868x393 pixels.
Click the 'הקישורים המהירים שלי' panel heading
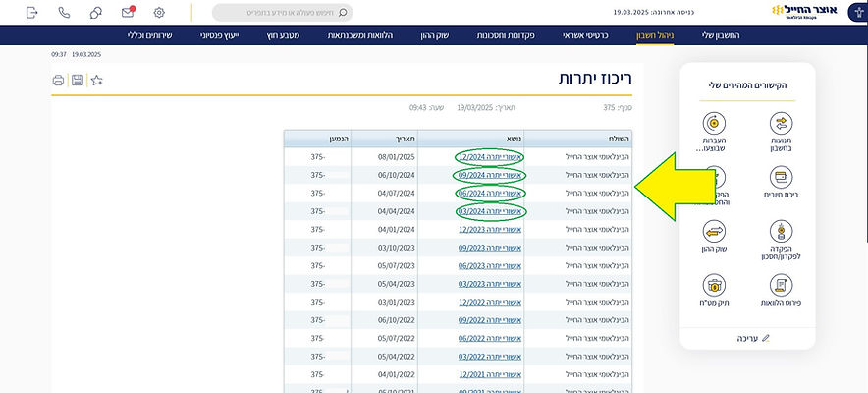pos(747,85)
